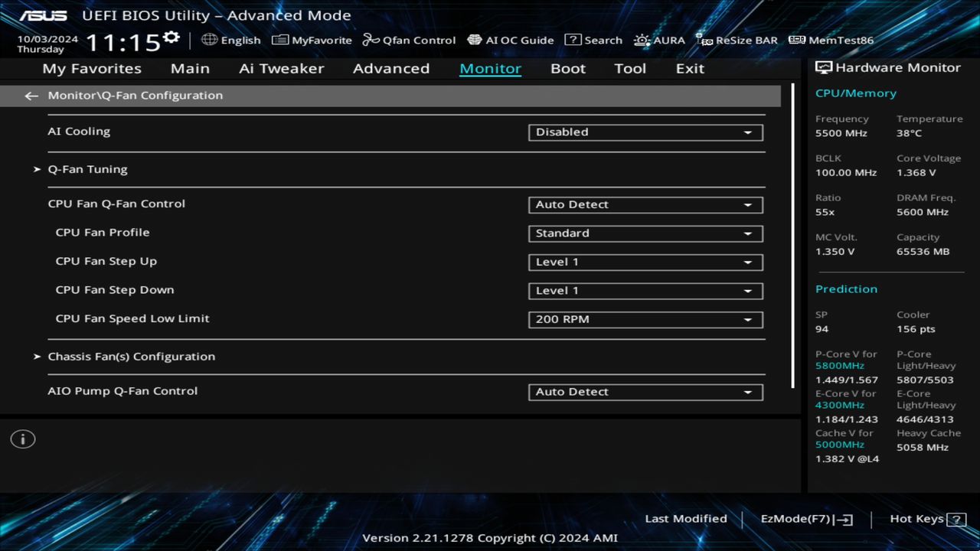Change CPU Fan Speed Low Limit
This screenshot has height=551, width=980.
tap(644, 319)
